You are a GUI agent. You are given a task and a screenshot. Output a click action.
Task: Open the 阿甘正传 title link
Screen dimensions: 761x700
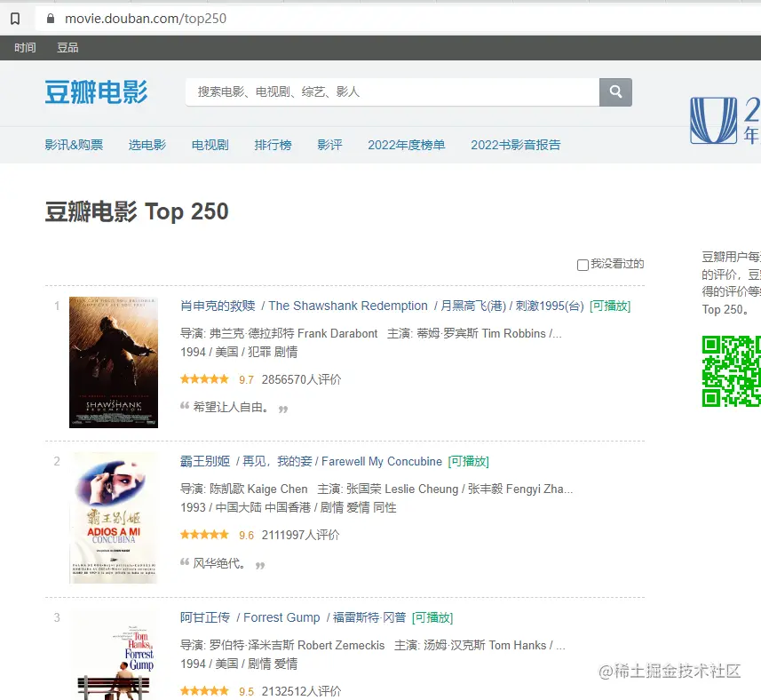click(x=205, y=617)
